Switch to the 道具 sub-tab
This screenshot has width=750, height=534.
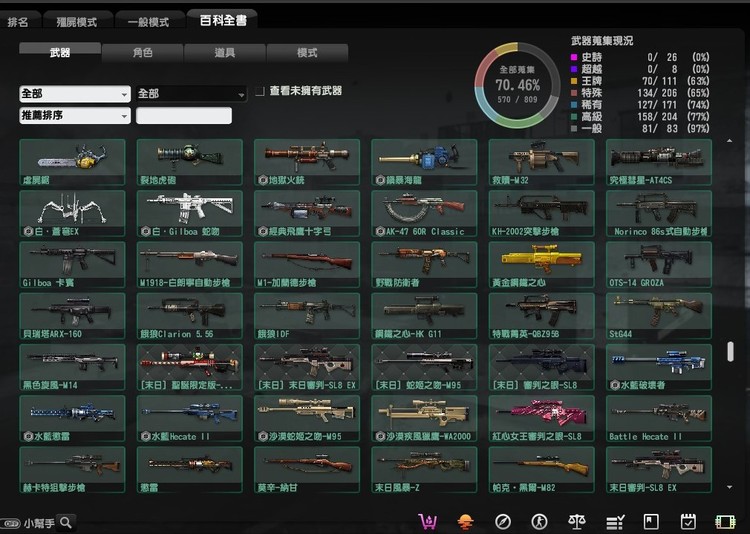click(x=225, y=53)
